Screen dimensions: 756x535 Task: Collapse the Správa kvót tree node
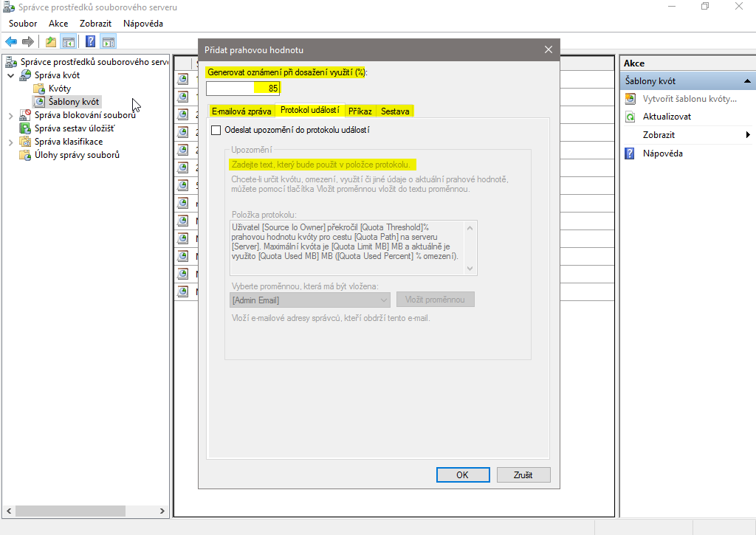point(10,75)
